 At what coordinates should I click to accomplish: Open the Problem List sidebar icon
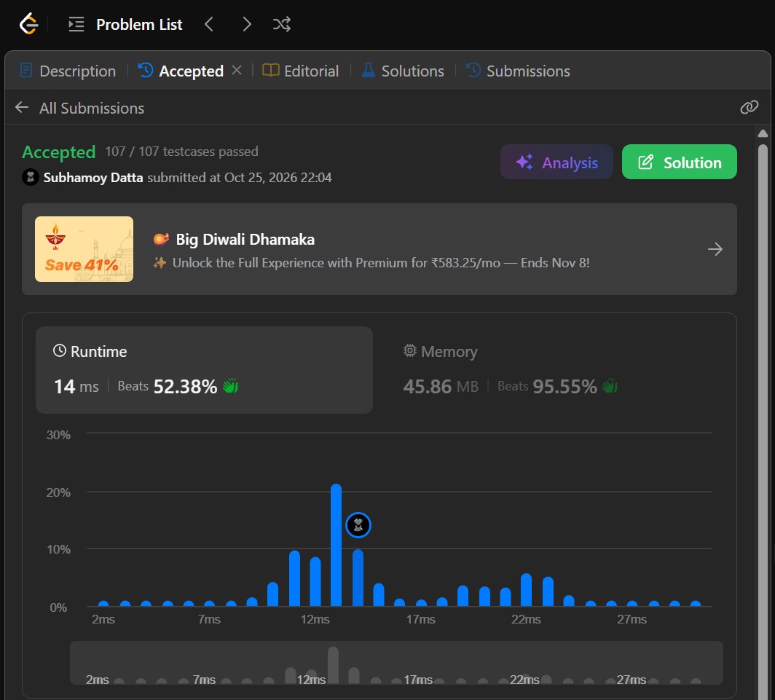pos(76,24)
